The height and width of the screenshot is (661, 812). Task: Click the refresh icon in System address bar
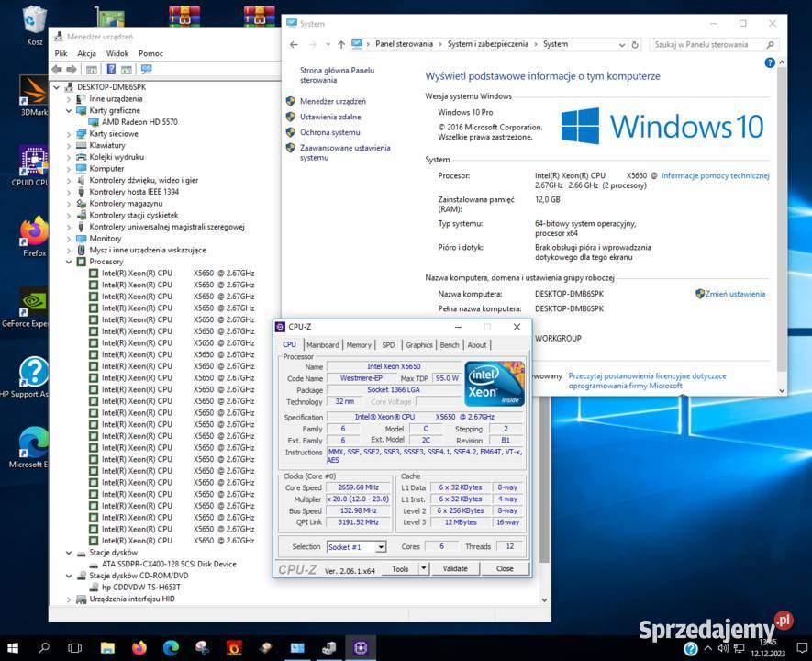tap(635, 45)
